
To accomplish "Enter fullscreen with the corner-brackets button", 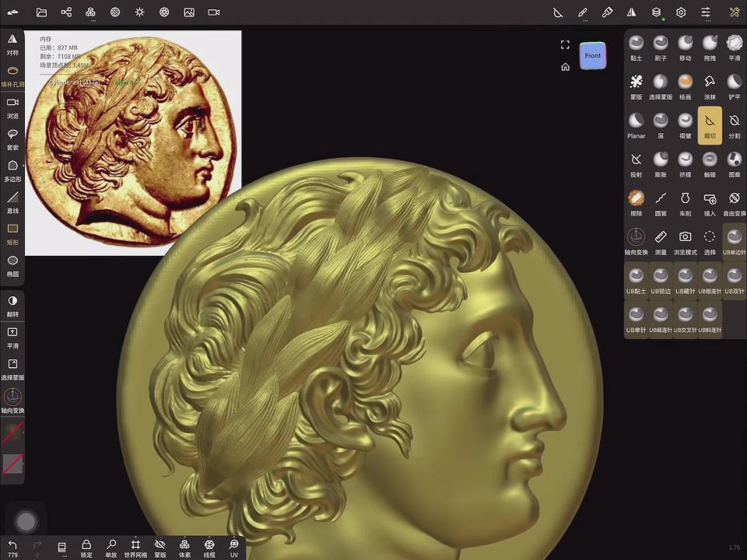I will tap(565, 45).
